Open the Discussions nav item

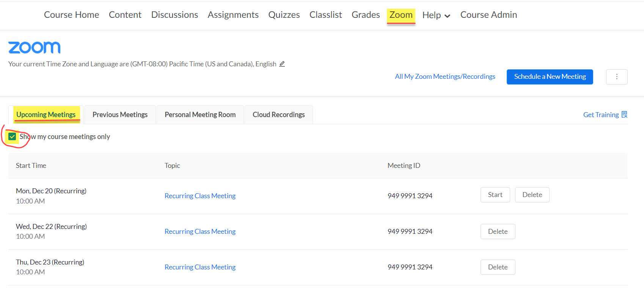174,15
